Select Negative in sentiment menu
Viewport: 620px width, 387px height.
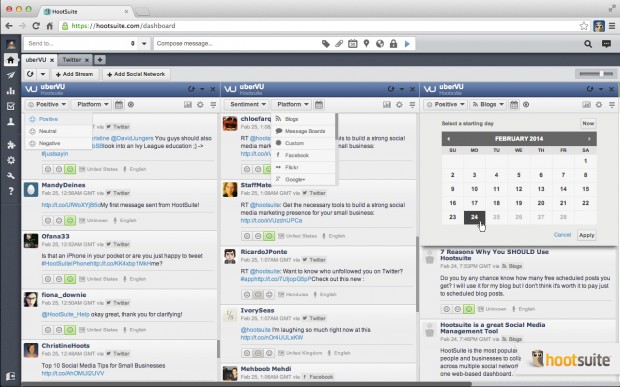58,143
